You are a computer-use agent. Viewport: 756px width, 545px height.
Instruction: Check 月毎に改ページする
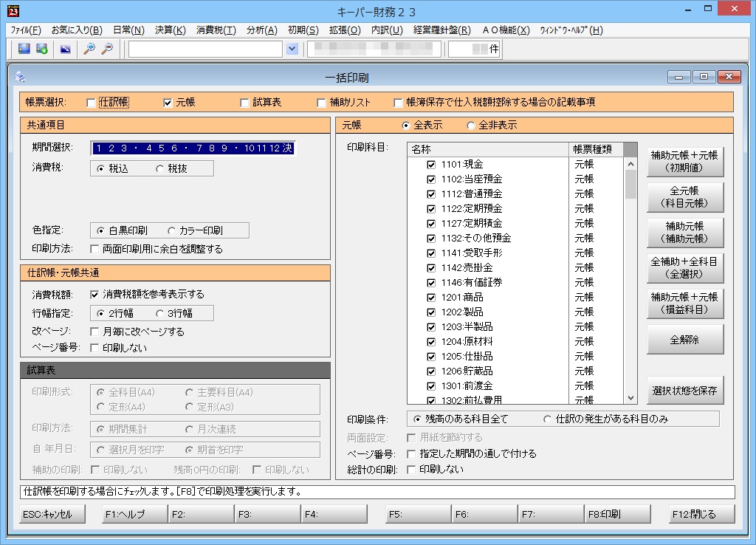click(94, 332)
